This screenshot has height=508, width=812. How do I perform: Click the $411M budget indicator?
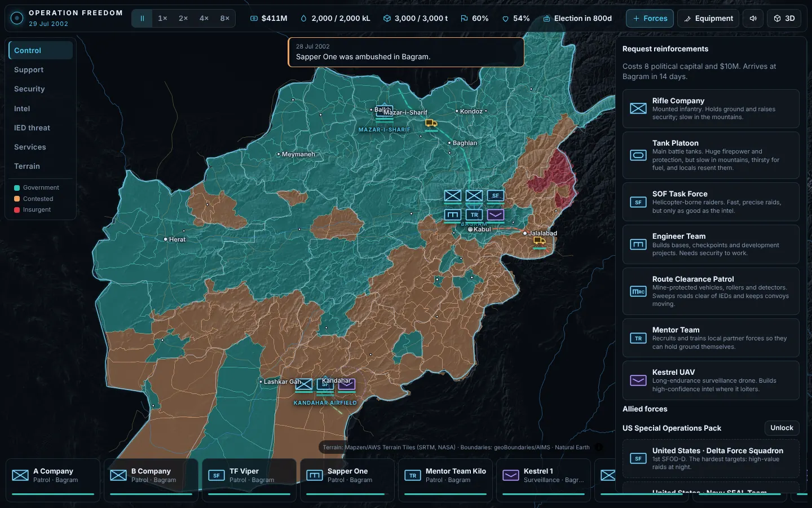coord(268,18)
